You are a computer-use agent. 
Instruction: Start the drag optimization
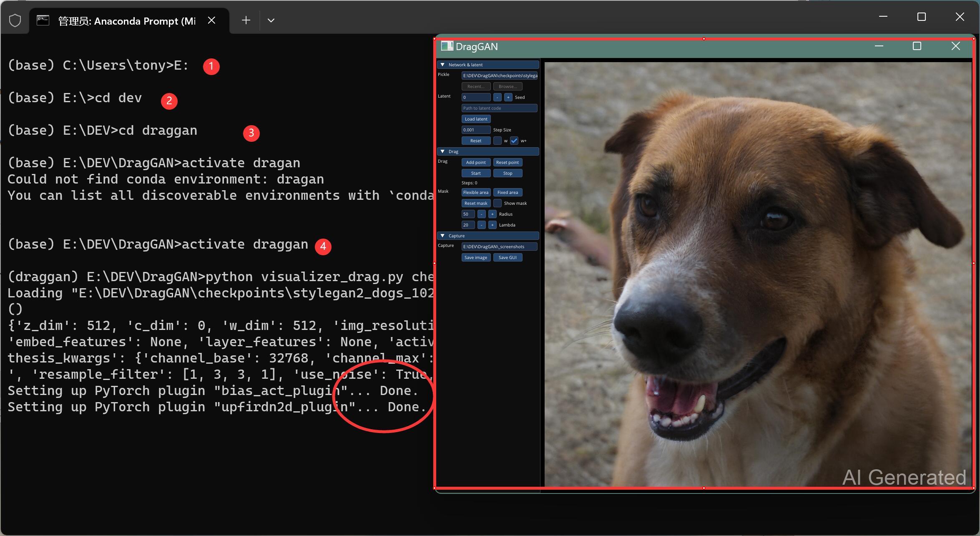click(x=476, y=173)
